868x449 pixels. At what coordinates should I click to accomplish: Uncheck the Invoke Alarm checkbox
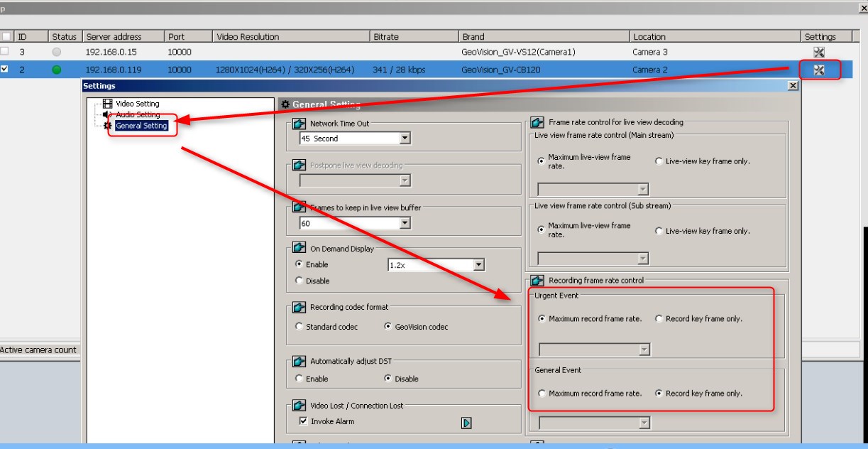[x=303, y=422]
